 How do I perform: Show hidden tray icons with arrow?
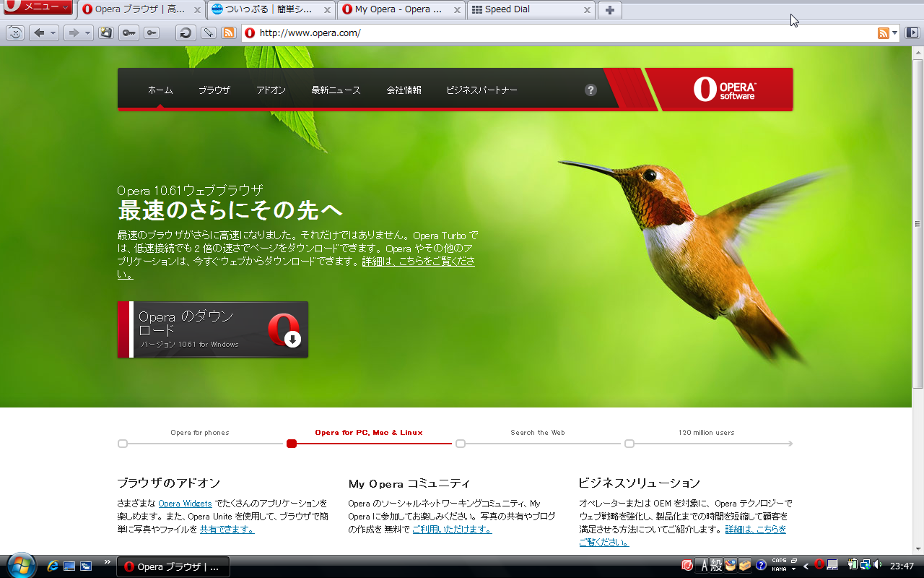(x=806, y=566)
